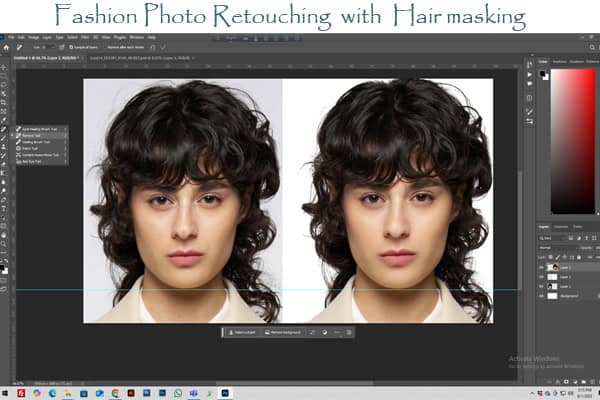Open the layer Kind filter dropdown
Image resolution: width=600 pixels, height=400 pixels.
(552, 238)
